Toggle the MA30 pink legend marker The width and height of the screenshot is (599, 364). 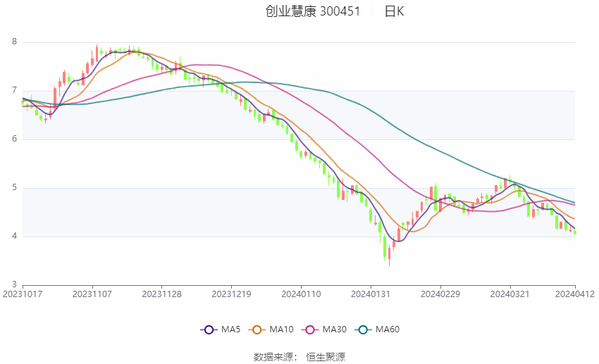pyautogui.click(x=309, y=330)
